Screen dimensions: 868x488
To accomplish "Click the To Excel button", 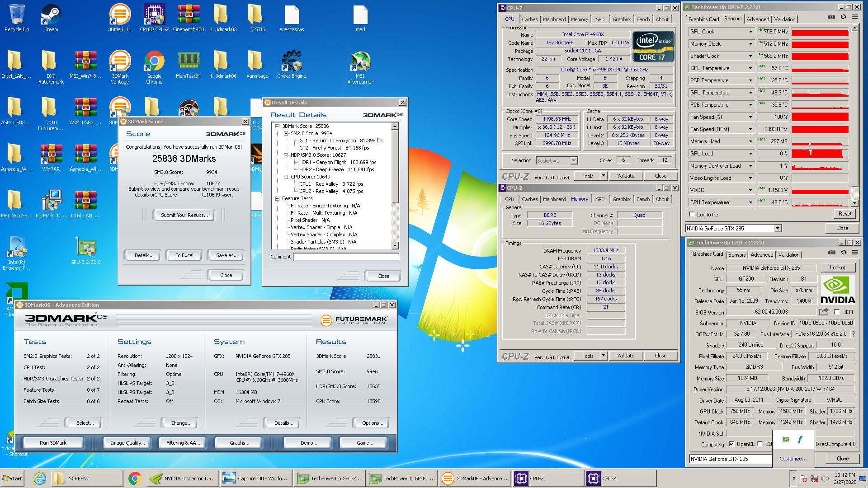I will tap(184, 255).
